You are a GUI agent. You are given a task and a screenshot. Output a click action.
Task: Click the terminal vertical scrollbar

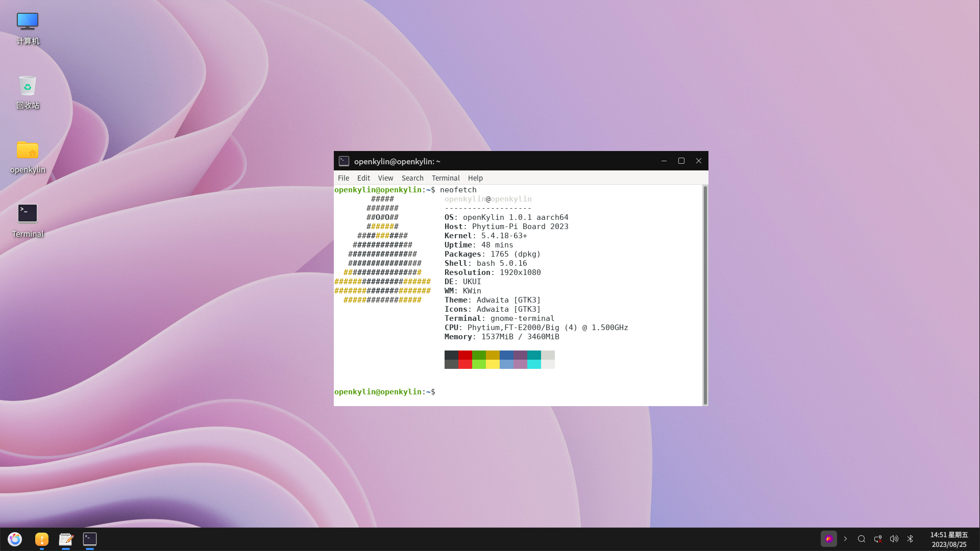click(x=705, y=295)
